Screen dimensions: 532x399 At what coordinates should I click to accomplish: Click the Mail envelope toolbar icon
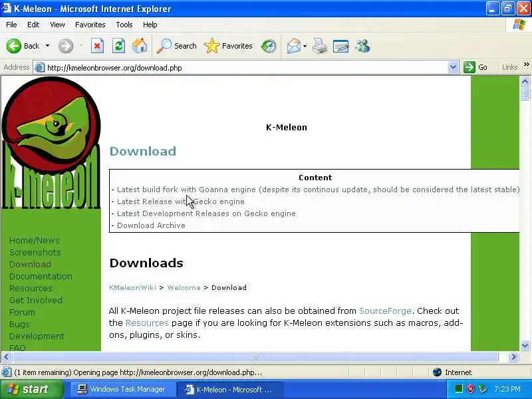coord(293,46)
